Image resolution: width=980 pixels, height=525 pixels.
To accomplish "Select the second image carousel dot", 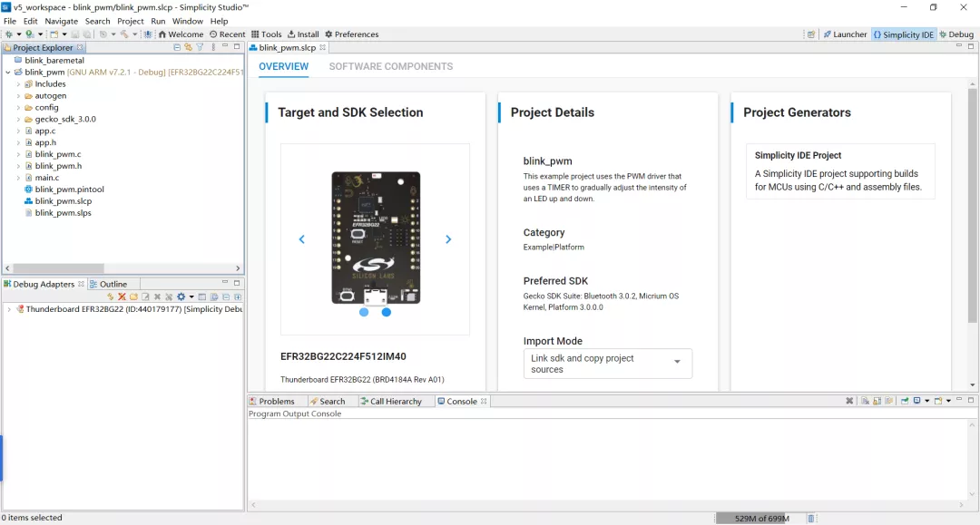I will click(x=387, y=312).
